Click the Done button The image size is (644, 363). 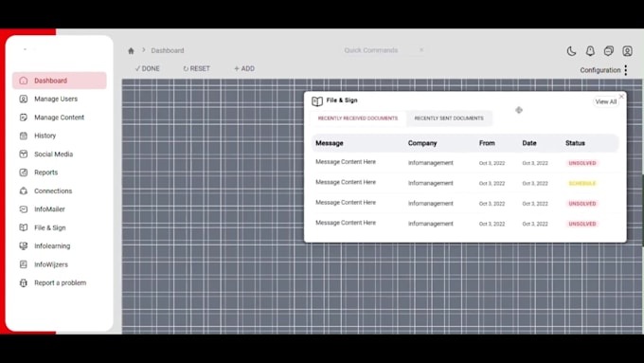(147, 68)
